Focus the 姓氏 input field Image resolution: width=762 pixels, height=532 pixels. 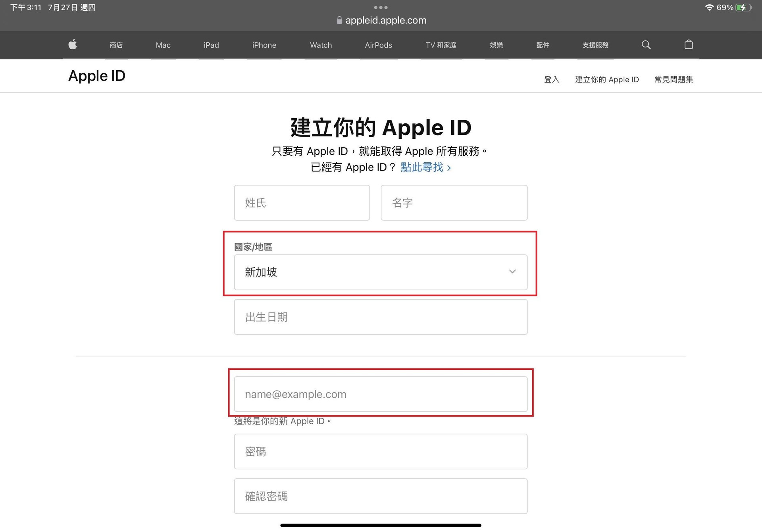[302, 203]
